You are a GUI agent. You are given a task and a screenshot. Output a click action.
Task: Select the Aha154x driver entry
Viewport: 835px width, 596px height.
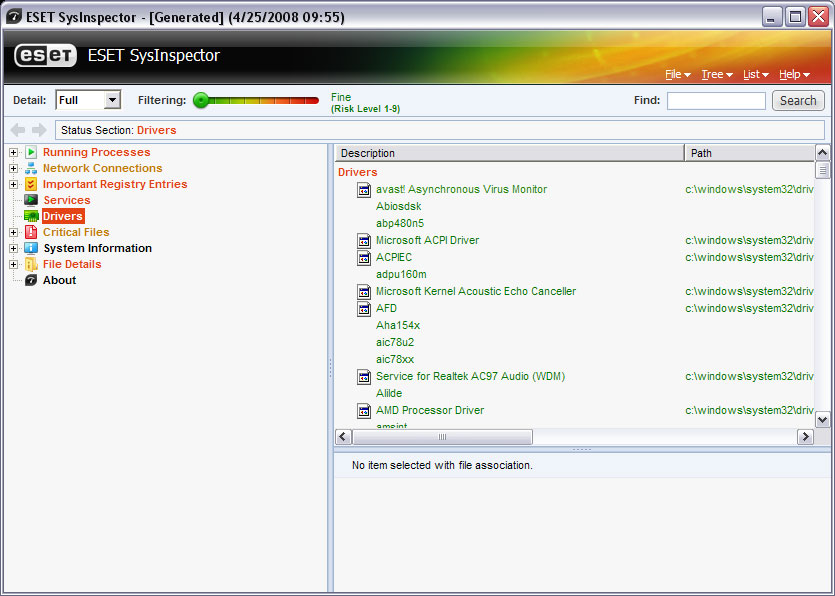pyautogui.click(x=398, y=326)
